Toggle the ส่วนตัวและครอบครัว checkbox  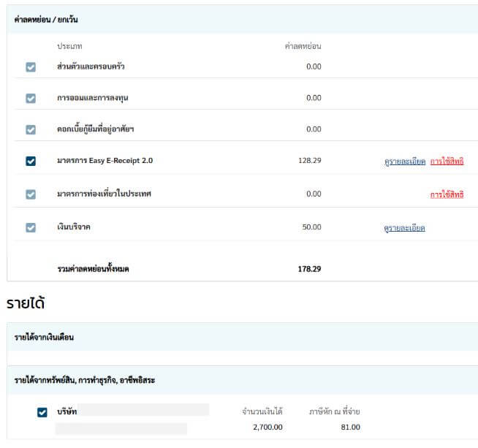[31, 67]
